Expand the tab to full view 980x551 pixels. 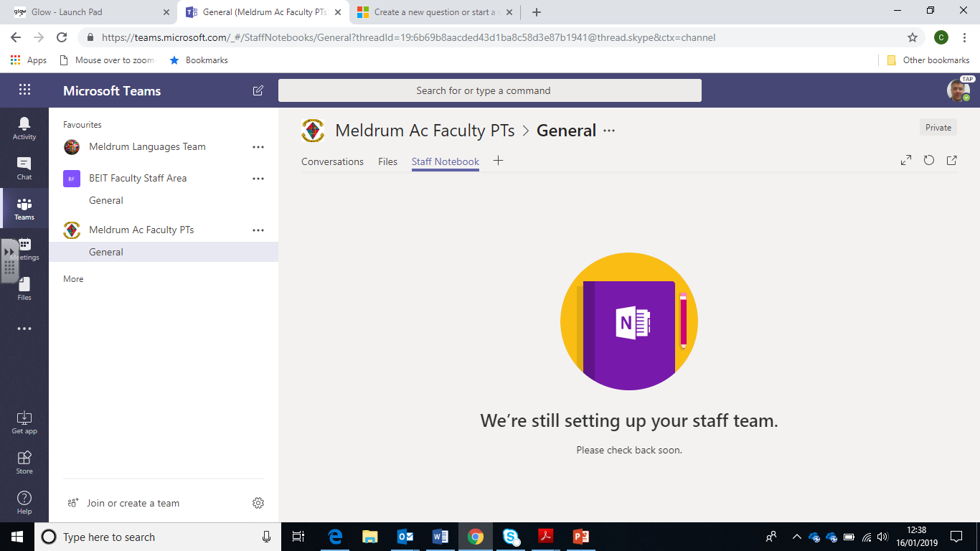point(906,161)
